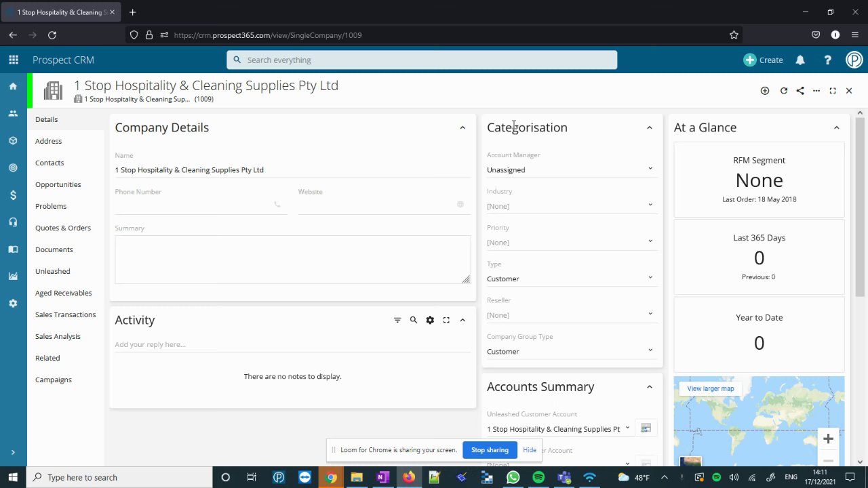Close the company record panel
This screenshot has width=868, height=488.
[x=849, y=91]
